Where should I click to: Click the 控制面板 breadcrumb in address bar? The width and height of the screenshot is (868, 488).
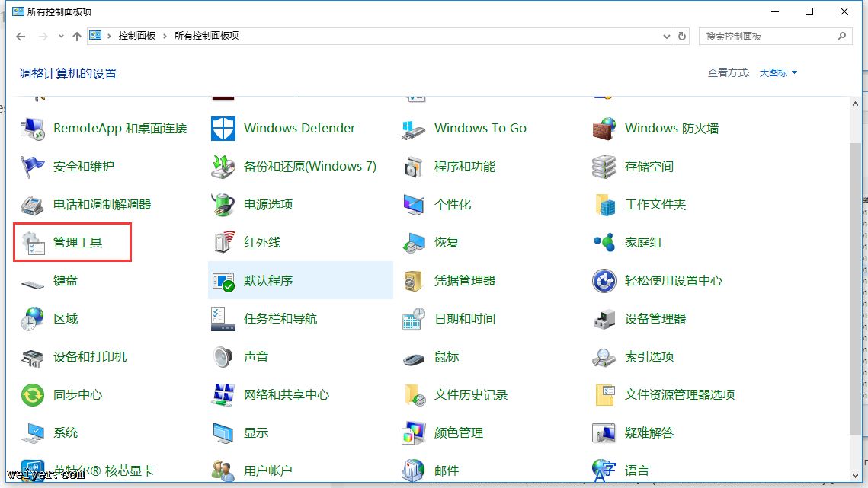[x=136, y=36]
